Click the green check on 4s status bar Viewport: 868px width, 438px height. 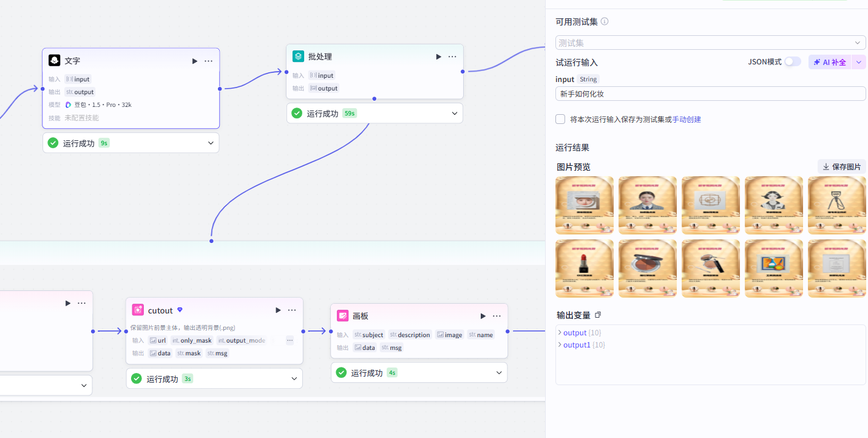pos(341,372)
